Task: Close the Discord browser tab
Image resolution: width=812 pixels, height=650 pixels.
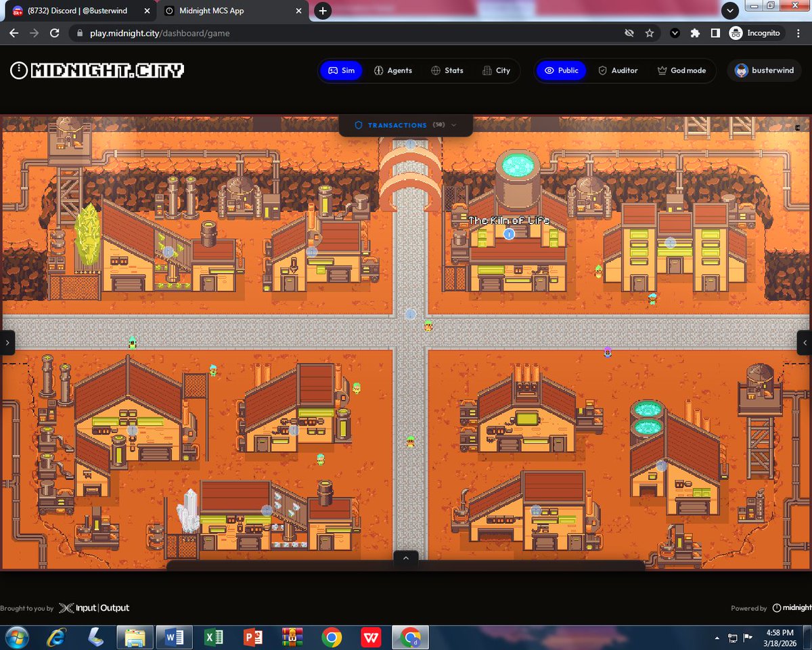Action: click(x=148, y=11)
